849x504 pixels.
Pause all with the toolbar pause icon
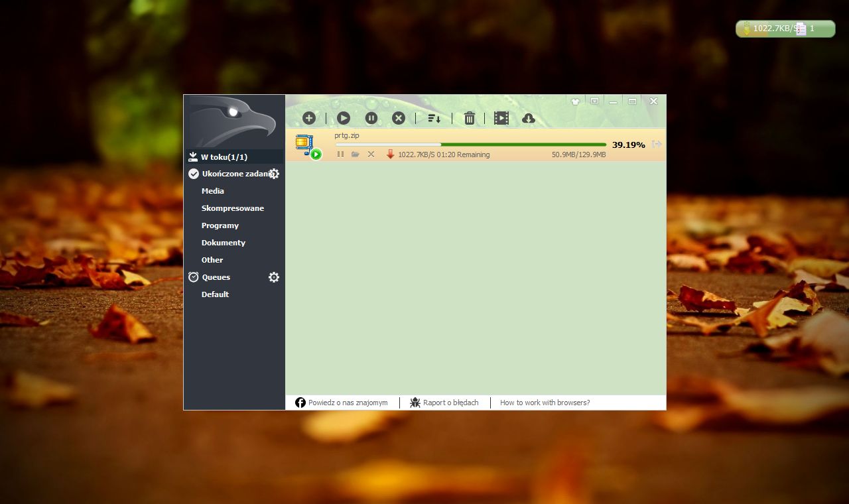[x=371, y=118]
